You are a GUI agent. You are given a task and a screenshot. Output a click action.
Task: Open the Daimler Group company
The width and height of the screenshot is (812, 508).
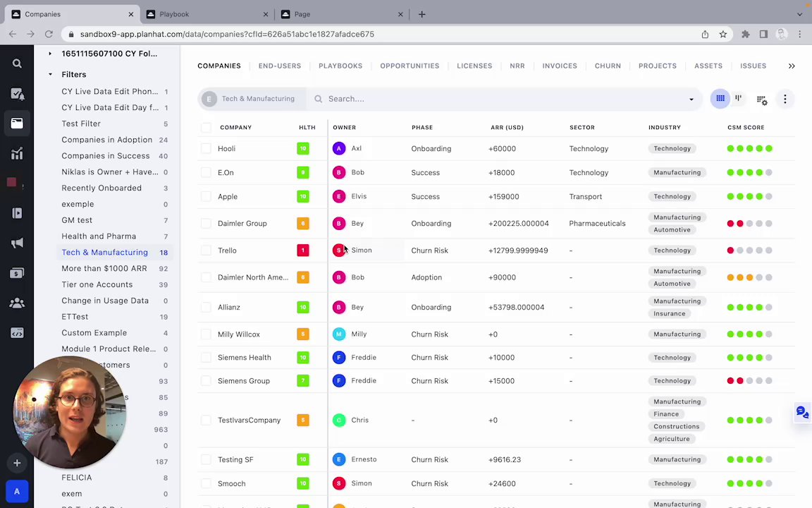point(242,224)
